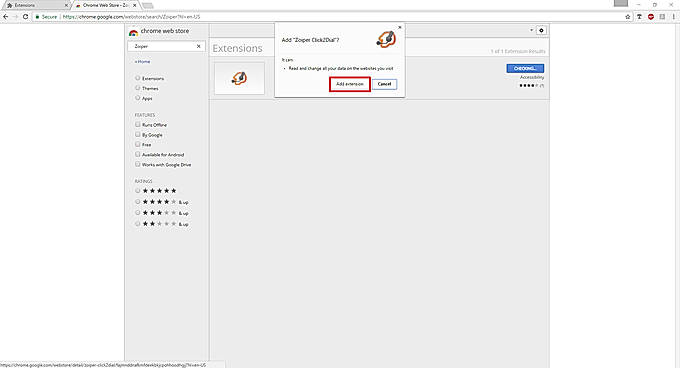Tick the Available for Android checkbox

tap(137, 154)
